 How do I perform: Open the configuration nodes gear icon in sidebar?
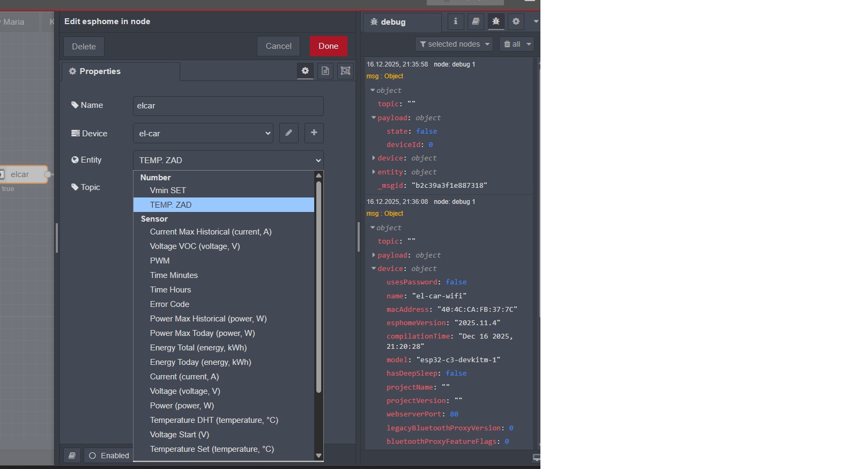(x=516, y=21)
